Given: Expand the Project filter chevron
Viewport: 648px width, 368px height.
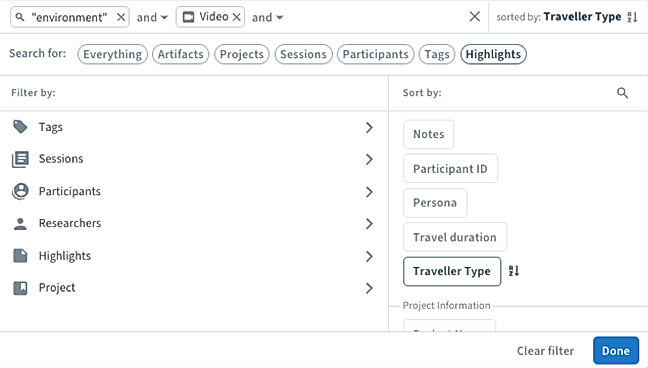Looking at the screenshot, I should pyautogui.click(x=369, y=288).
